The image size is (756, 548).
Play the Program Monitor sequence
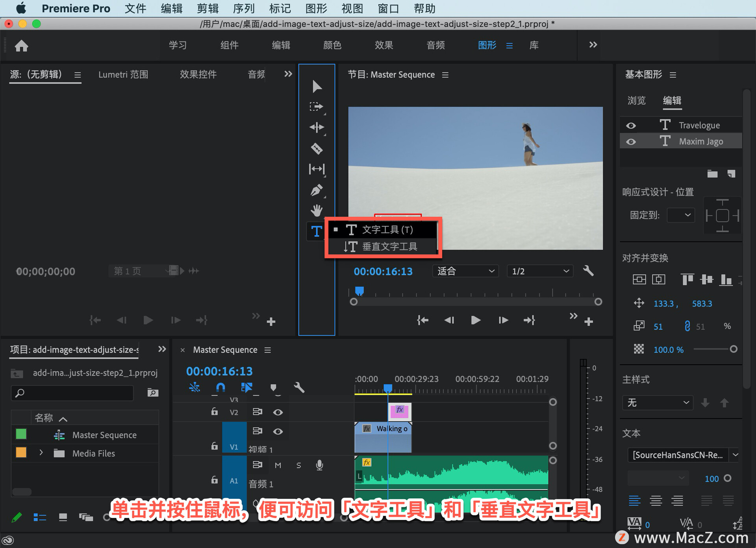point(476,320)
